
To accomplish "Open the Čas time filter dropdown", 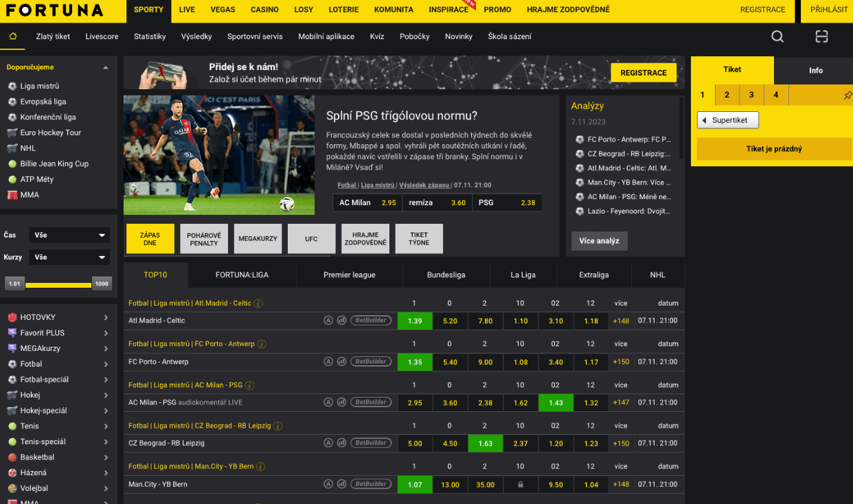I will coord(69,236).
